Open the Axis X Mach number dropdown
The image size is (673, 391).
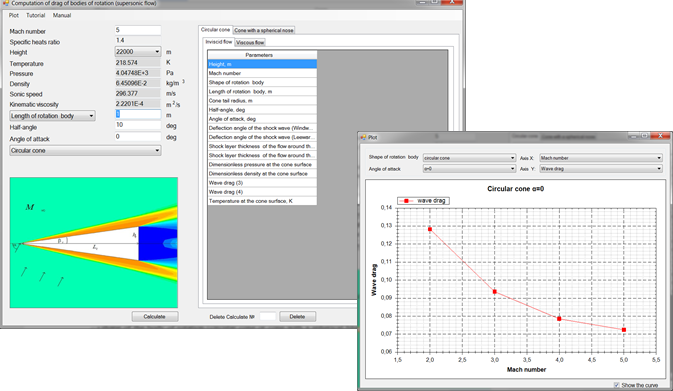point(601,158)
